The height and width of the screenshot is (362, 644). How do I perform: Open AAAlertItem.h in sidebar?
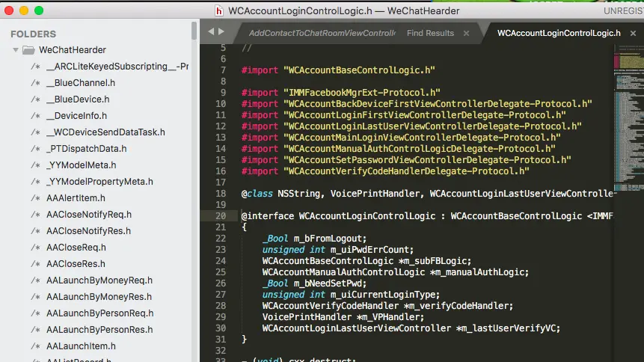pos(76,198)
